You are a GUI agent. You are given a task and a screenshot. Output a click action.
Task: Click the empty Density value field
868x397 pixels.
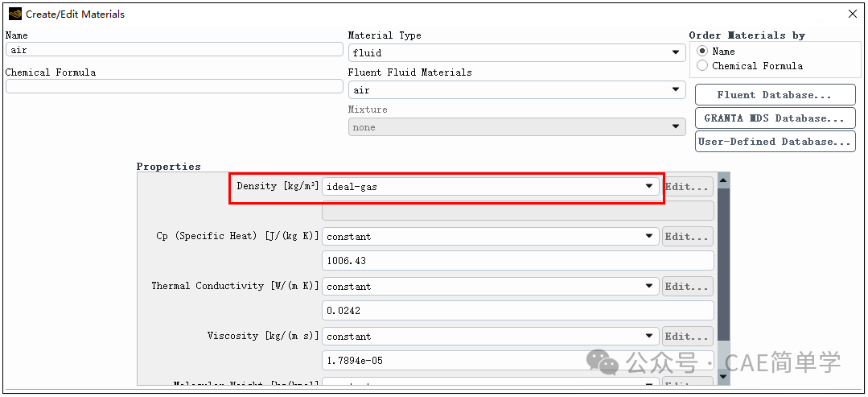tap(517, 211)
